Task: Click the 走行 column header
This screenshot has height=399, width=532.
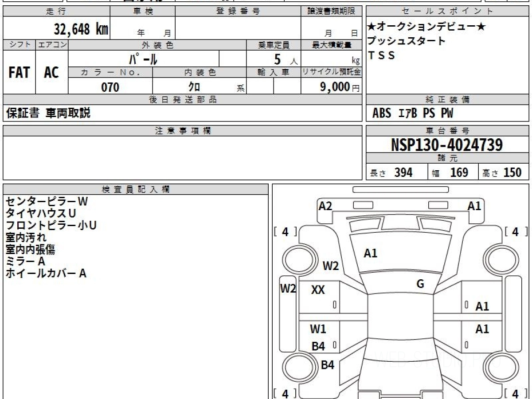Action: [56, 12]
